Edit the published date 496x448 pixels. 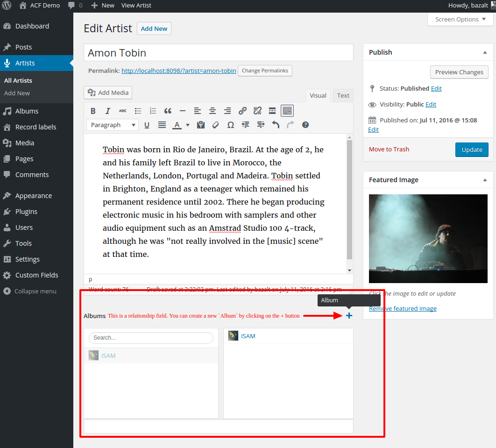tap(373, 130)
